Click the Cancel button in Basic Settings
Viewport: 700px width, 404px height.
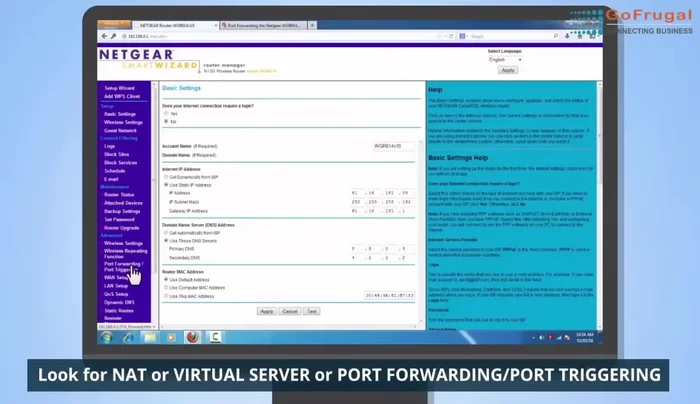coord(290,311)
